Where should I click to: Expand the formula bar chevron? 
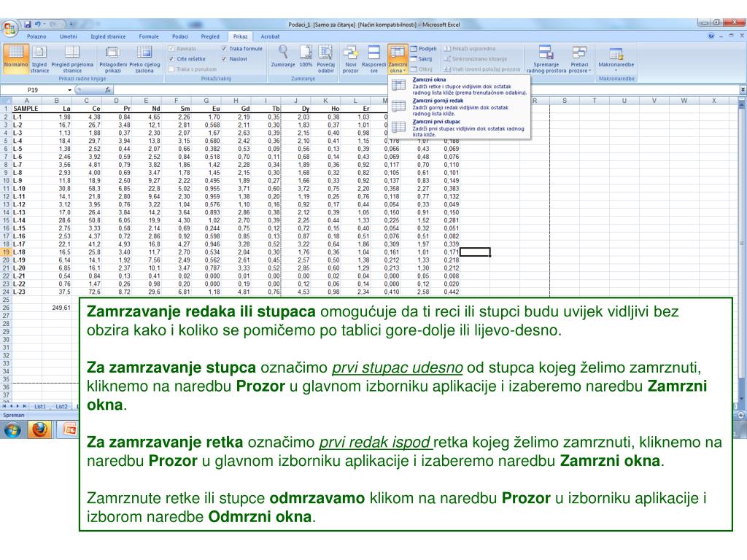pyautogui.click(x=742, y=90)
